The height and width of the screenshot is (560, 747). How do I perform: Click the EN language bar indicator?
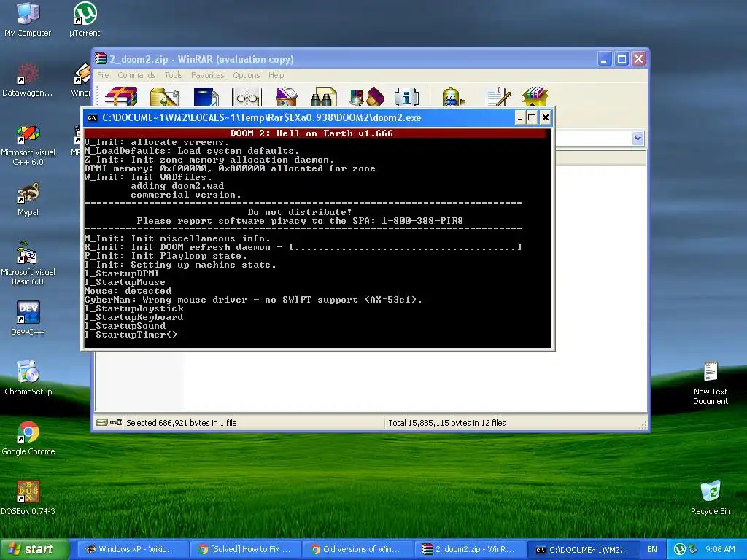click(x=651, y=549)
